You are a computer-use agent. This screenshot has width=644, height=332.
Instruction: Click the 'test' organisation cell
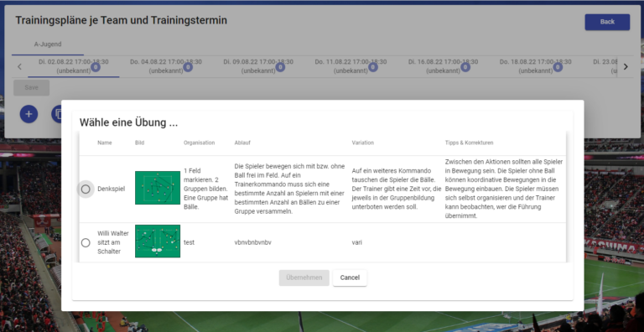coord(189,242)
